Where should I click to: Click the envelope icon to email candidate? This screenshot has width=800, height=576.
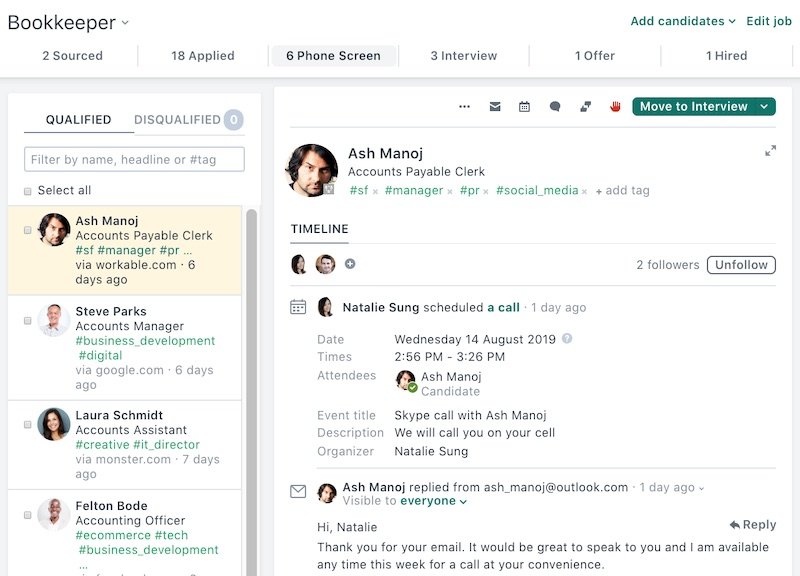[x=494, y=107]
